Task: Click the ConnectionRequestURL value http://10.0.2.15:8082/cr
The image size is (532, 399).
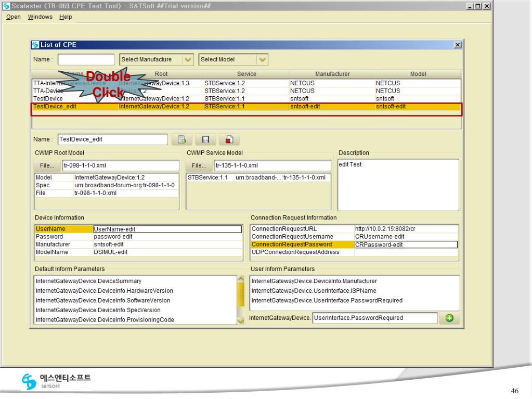Action: [x=406, y=229]
